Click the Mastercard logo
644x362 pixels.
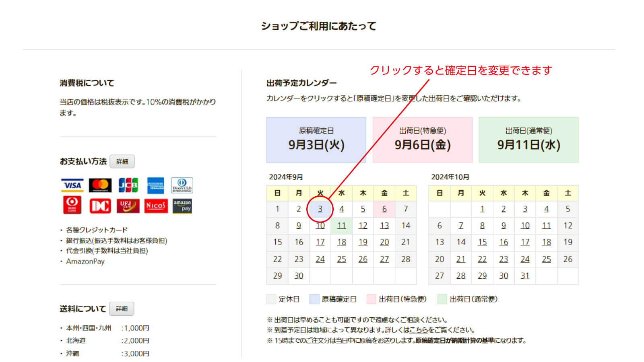click(x=100, y=185)
